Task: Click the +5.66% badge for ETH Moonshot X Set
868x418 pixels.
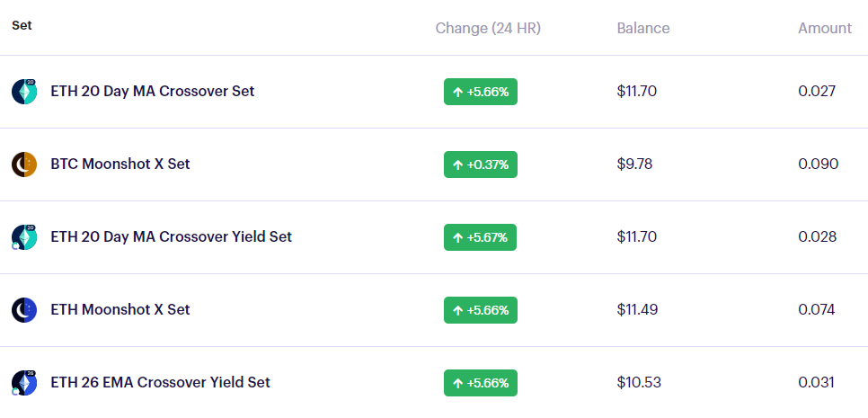Action: coord(481,310)
